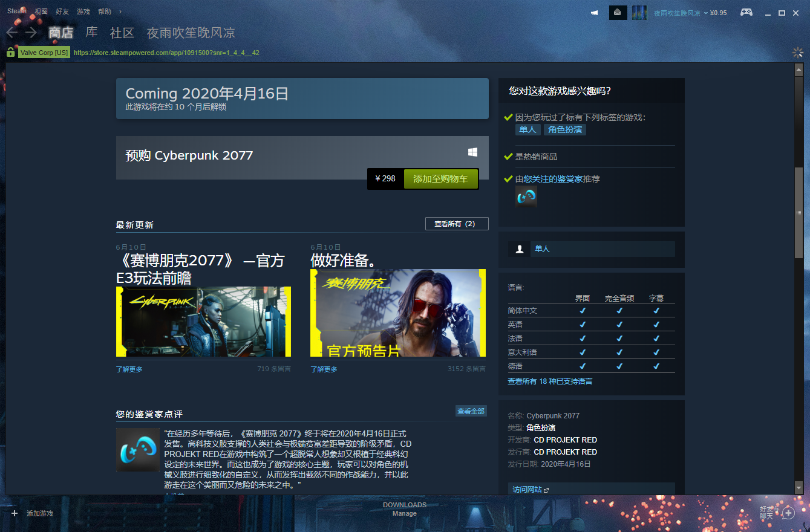Click 添加至购物车 button
This screenshot has width=810, height=532.
440,179
